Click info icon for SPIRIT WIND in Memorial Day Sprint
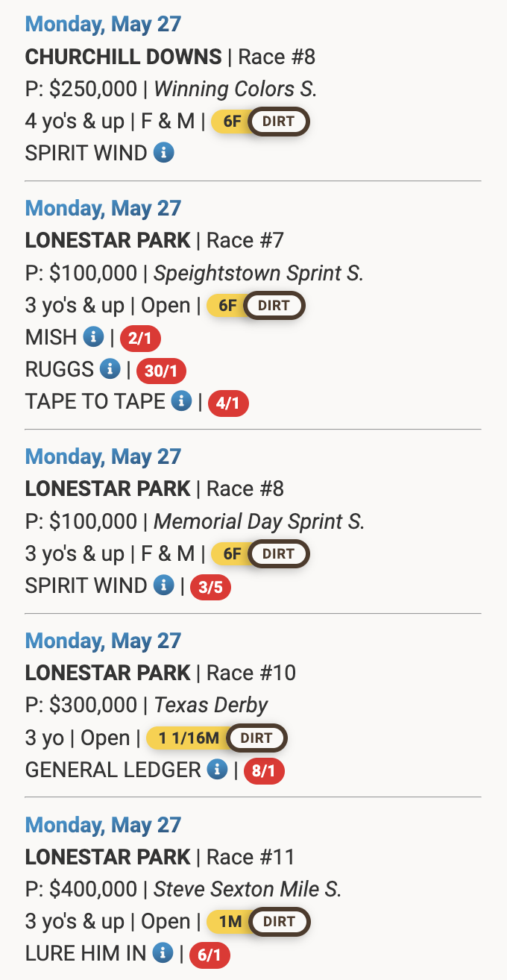Viewport: 507px width, 980px height. coord(164,585)
